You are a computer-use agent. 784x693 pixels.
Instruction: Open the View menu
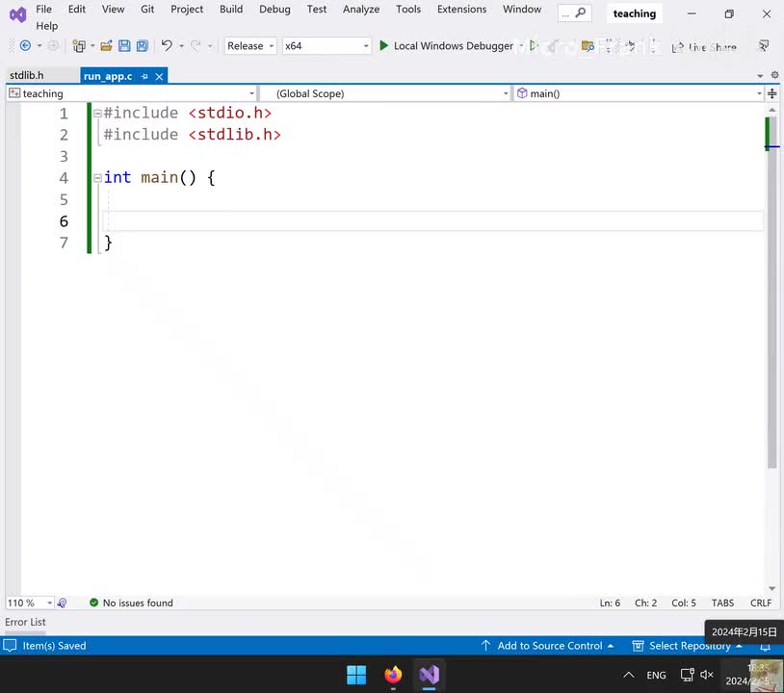click(x=113, y=9)
